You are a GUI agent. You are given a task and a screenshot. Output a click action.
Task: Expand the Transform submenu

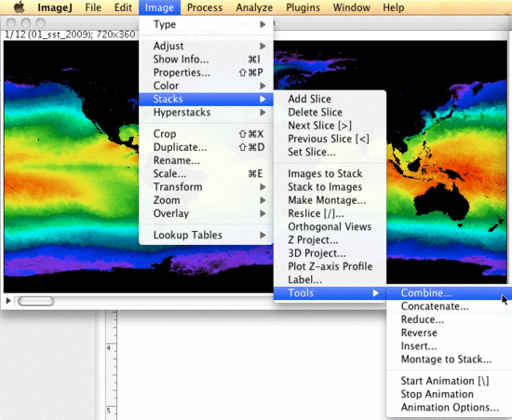pyautogui.click(x=206, y=187)
